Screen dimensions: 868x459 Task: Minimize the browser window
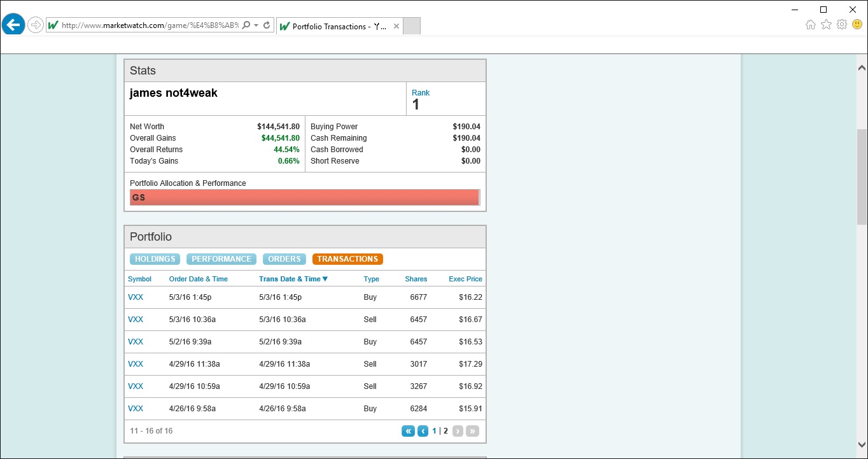pos(795,10)
